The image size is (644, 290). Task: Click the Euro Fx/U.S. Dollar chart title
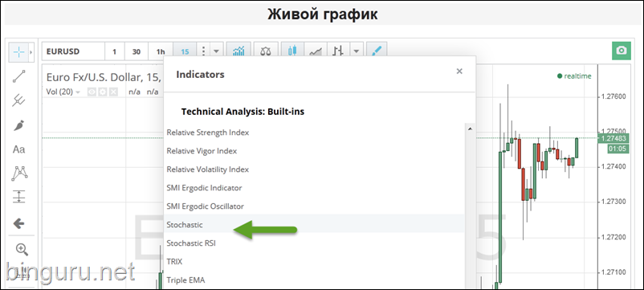[104, 77]
